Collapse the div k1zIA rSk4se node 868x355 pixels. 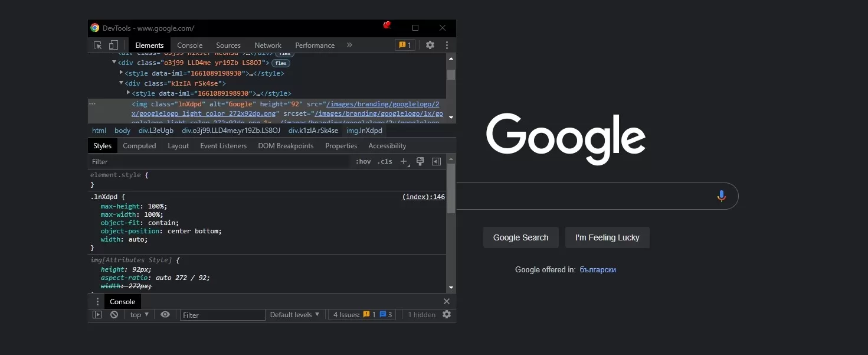122,83
